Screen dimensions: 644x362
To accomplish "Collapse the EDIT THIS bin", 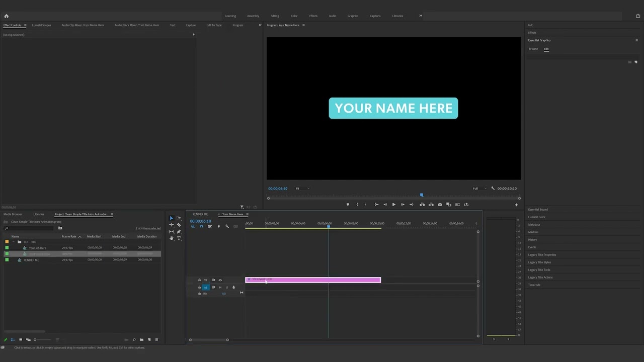I will point(14,242).
